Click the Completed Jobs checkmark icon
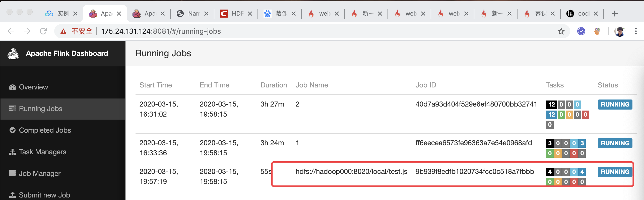This screenshot has height=200, width=644. (13, 130)
